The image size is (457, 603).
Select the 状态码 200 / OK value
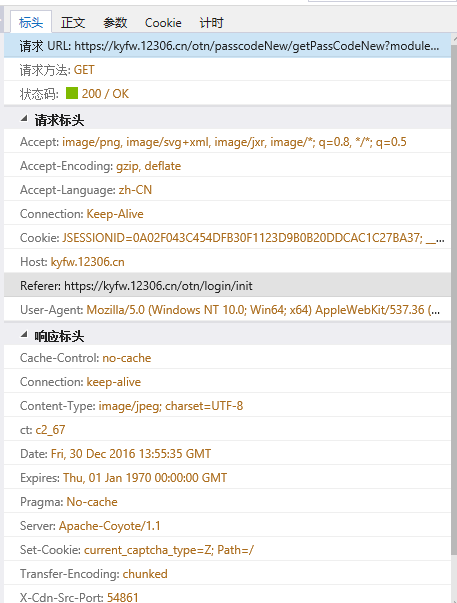click(105, 93)
